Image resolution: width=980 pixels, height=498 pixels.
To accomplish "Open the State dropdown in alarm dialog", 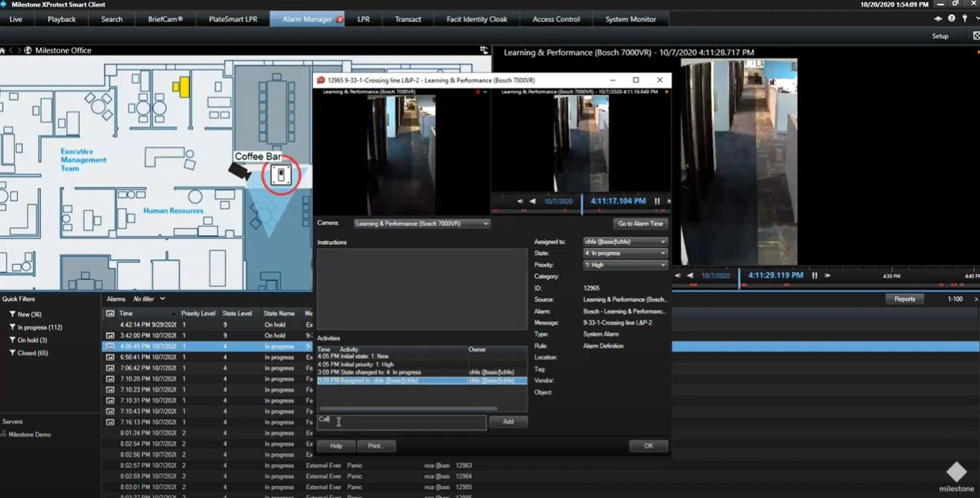I will click(x=625, y=253).
